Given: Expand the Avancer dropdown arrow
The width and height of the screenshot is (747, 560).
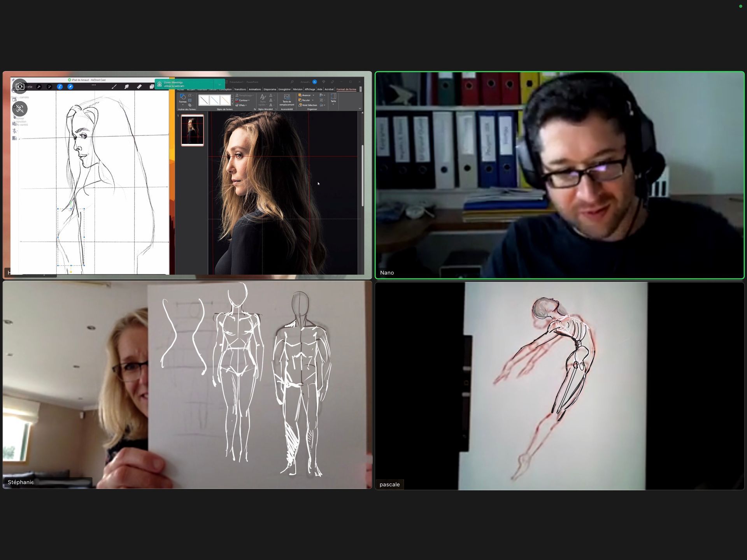Looking at the screenshot, I should [314, 95].
